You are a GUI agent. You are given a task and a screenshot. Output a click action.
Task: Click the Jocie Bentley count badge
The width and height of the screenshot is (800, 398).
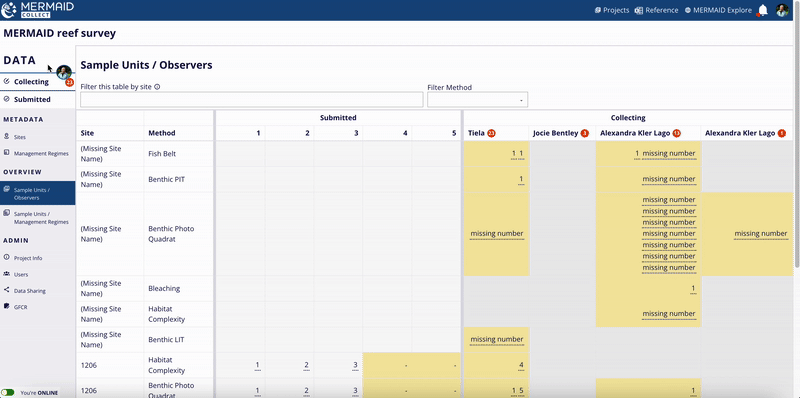pos(585,134)
